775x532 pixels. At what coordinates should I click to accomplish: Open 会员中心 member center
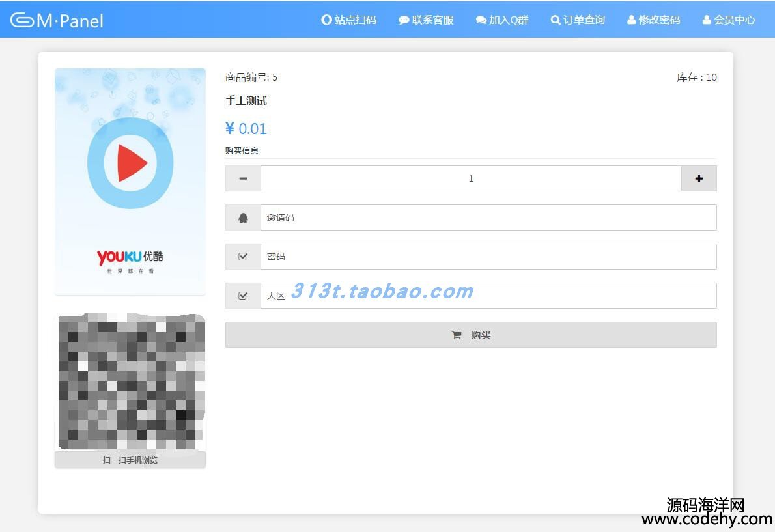tap(729, 20)
